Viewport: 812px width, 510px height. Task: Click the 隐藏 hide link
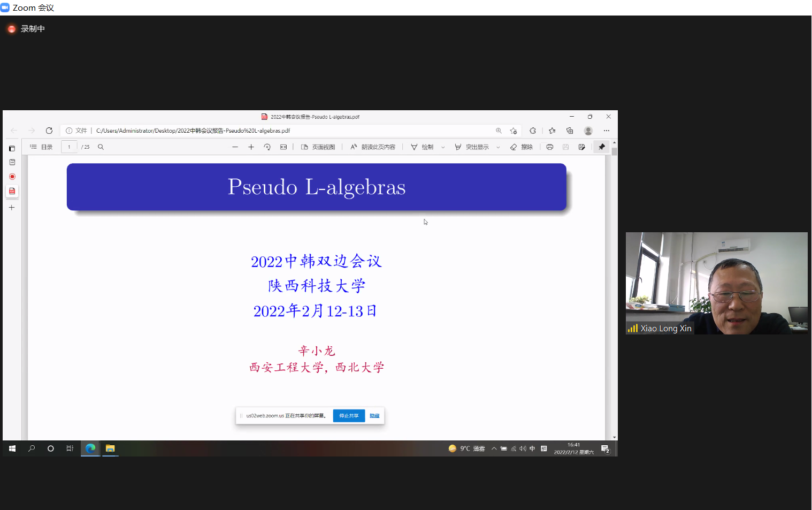pos(374,416)
